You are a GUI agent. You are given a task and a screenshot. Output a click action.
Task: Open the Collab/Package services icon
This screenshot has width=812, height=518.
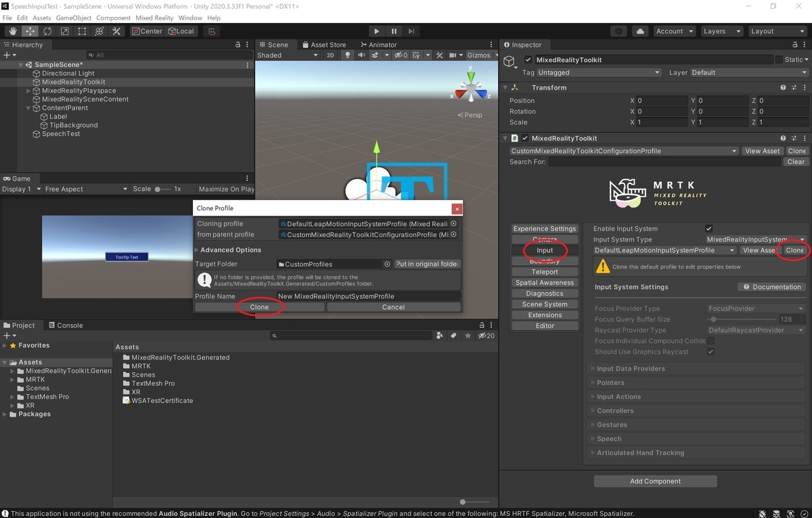point(618,31)
